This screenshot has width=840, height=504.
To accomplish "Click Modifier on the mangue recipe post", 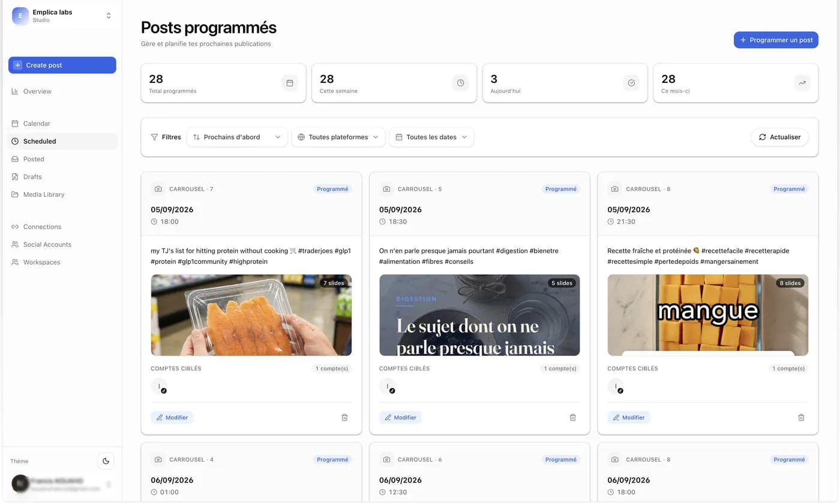I will 629,417.
